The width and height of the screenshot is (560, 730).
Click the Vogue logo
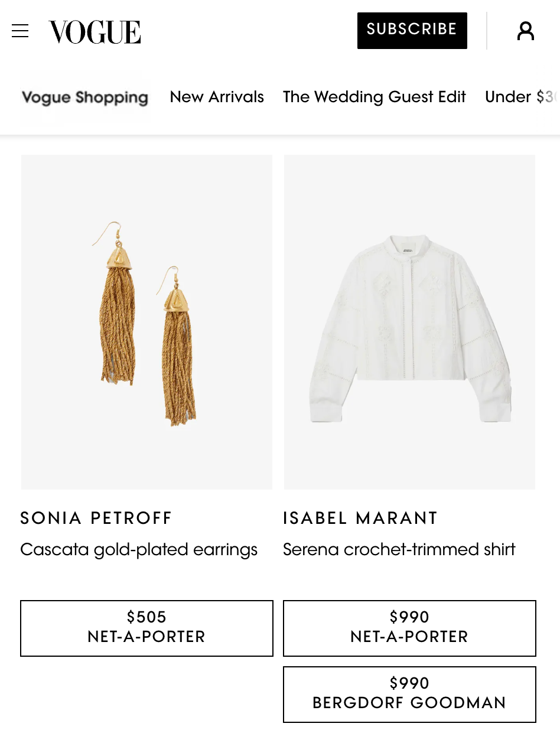95,32
